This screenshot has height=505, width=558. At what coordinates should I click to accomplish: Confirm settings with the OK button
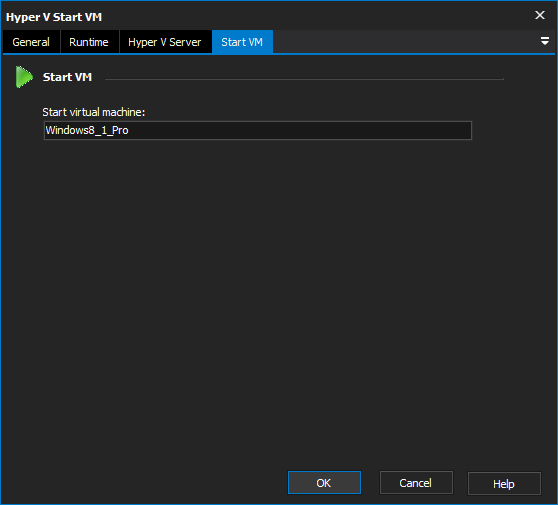click(324, 483)
